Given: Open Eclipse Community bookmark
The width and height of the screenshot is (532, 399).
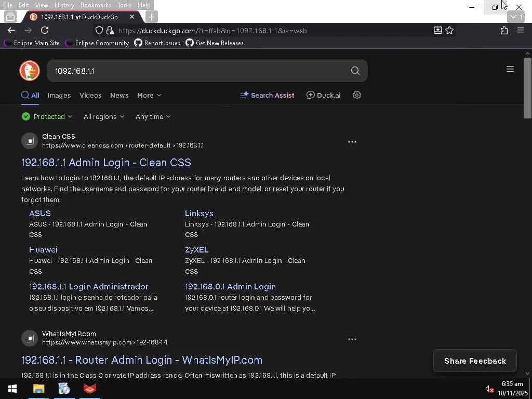Looking at the screenshot, I should coord(97,43).
